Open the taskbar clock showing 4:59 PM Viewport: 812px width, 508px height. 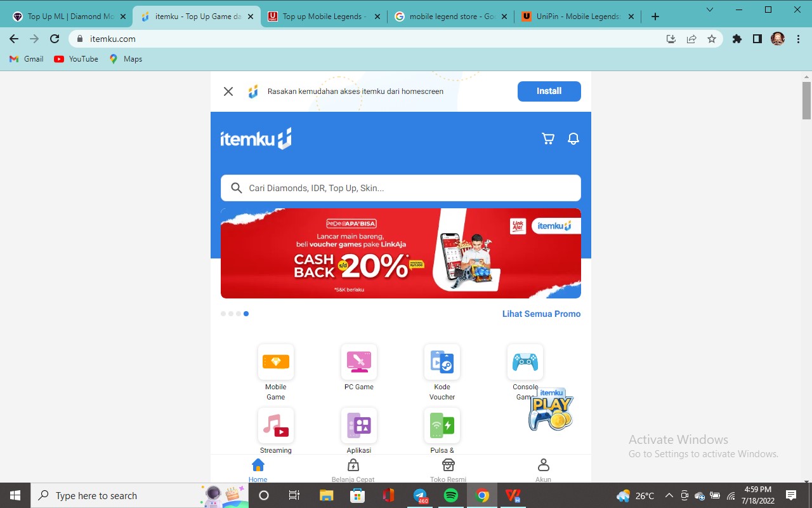(757, 495)
